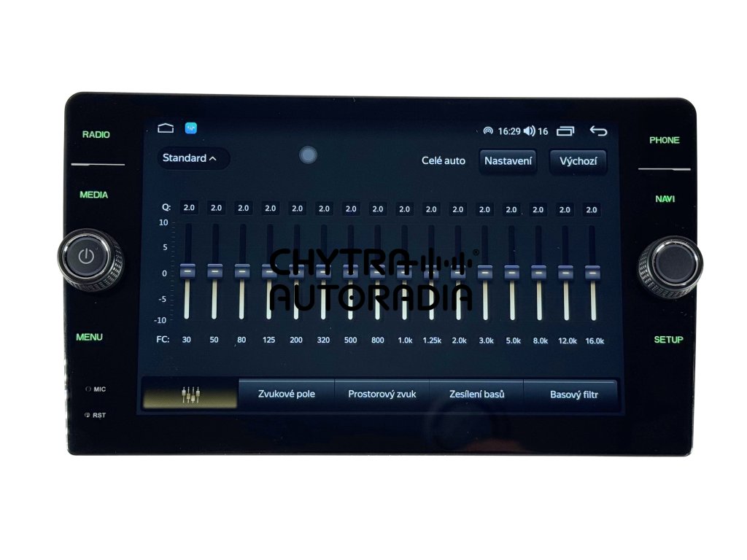Expand the Standard preset dropdown

[193, 158]
